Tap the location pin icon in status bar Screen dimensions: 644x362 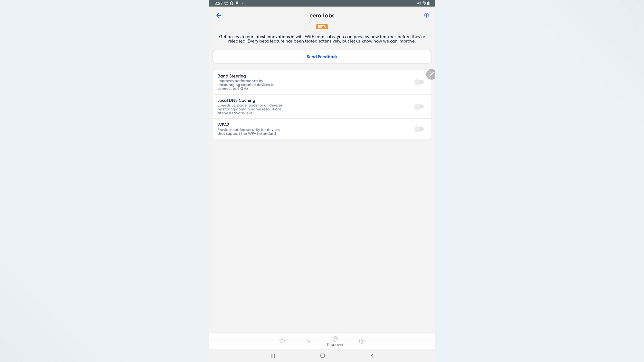[237, 3]
